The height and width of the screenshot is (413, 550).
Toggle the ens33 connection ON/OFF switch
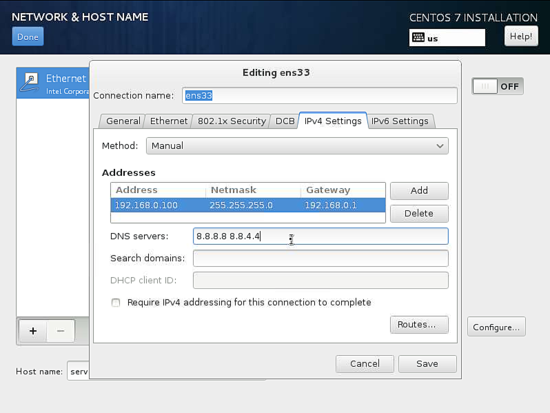point(497,86)
